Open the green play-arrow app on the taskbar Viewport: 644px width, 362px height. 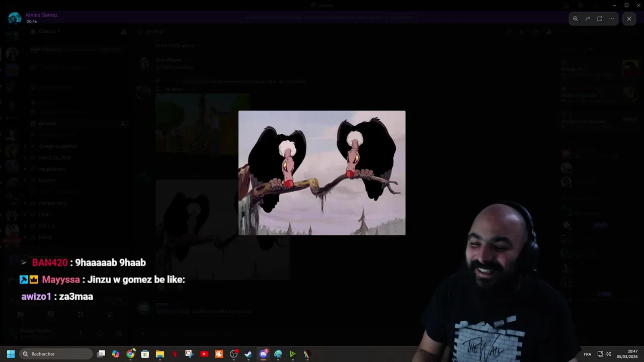(x=293, y=354)
